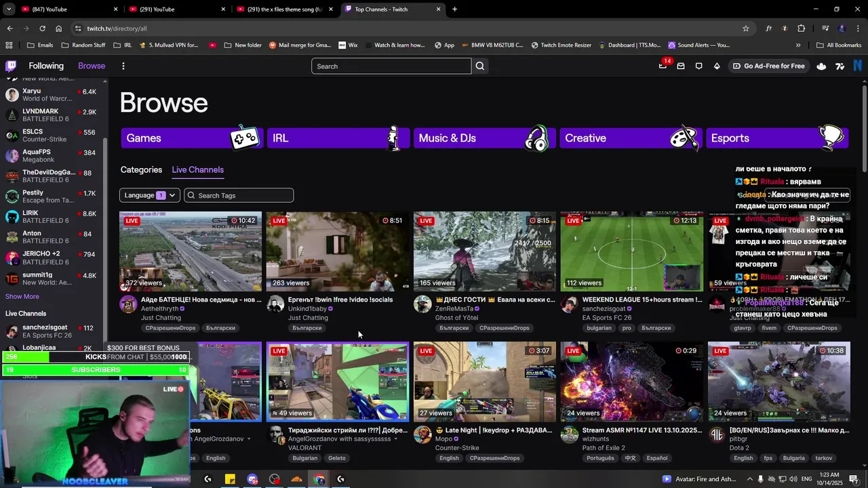Click the search magnifier button
The image size is (868, 488).
480,66
